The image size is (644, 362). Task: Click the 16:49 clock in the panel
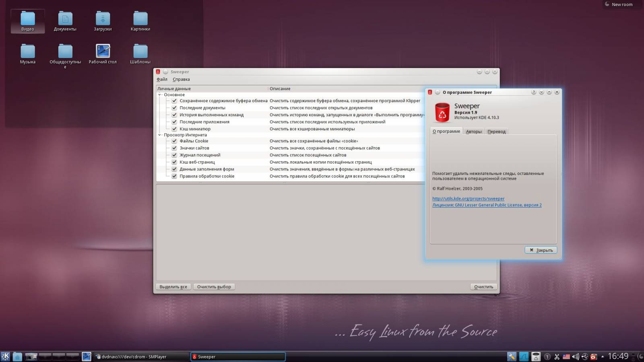point(618,356)
